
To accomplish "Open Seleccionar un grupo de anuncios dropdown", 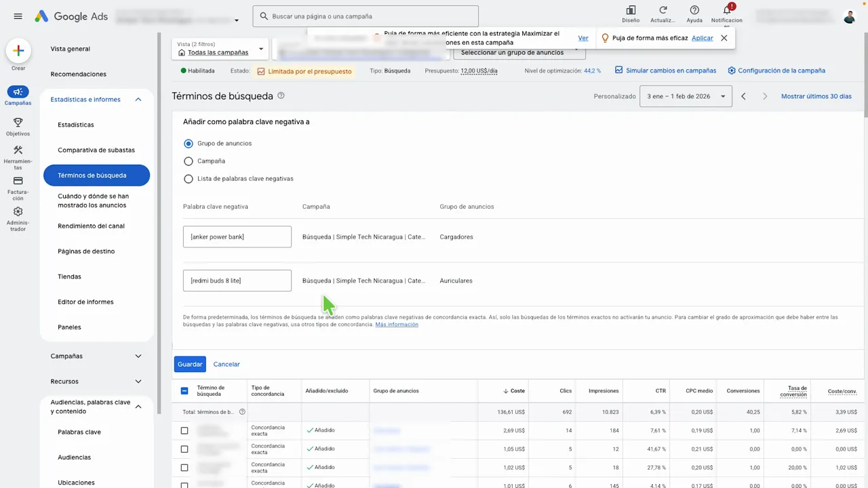I will [x=519, y=52].
